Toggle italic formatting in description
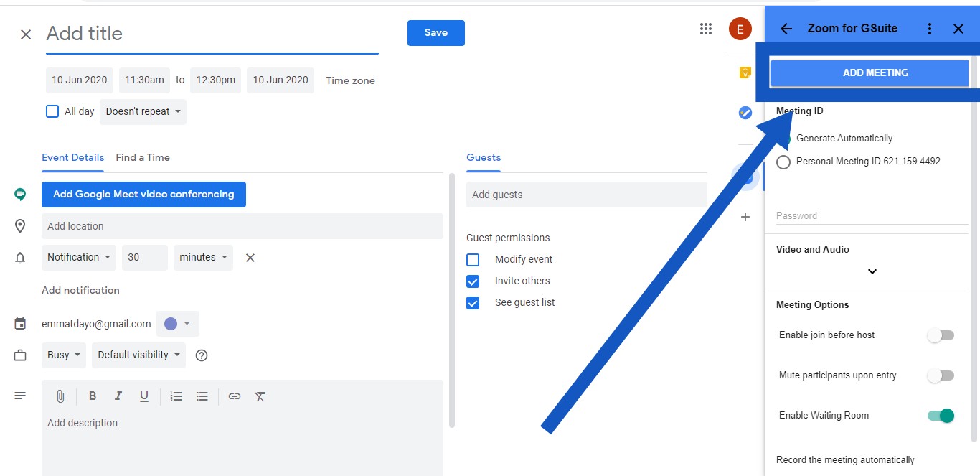Image resolution: width=980 pixels, height=476 pixels. pos(118,396)
